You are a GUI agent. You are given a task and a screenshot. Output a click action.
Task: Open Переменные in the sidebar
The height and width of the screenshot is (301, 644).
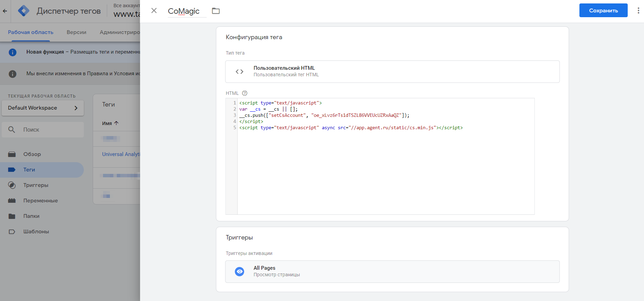pos(42,201)
